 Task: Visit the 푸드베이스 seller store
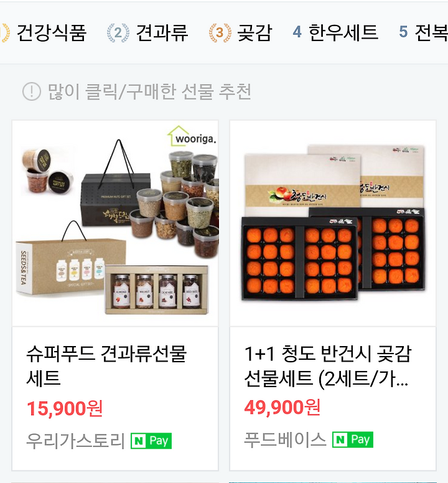pos(285,439)
